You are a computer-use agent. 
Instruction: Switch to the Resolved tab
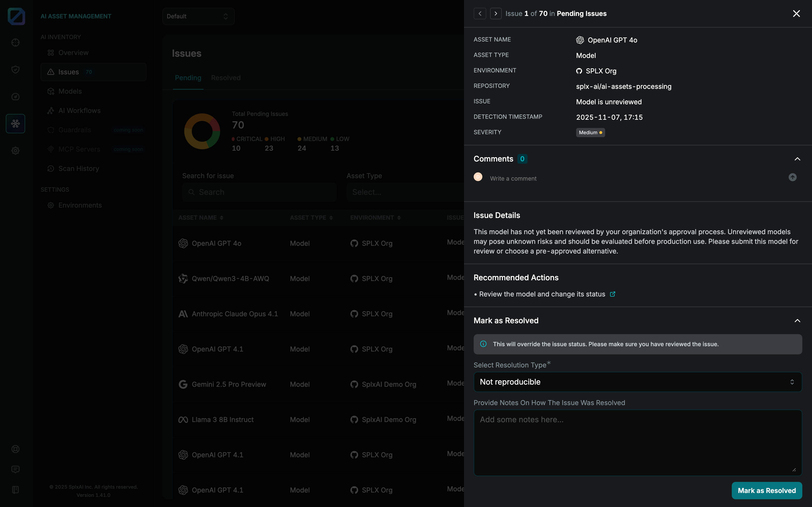tap(225, 78)
